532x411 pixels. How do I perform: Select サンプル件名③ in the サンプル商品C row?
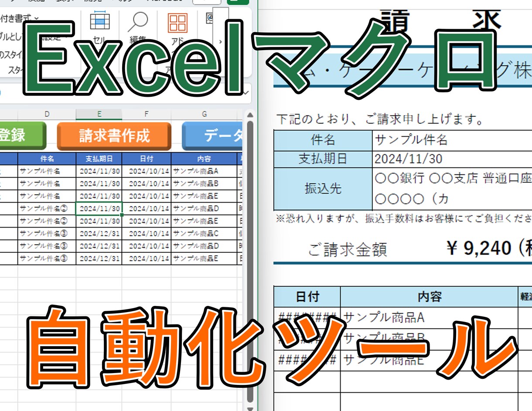coord(47,234)
